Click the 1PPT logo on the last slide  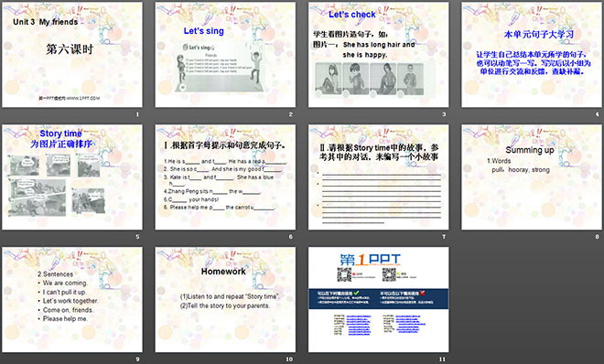point(371,260)
